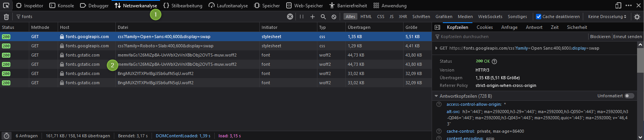Enable the Alles filter
644x140 pixels.
350,17
